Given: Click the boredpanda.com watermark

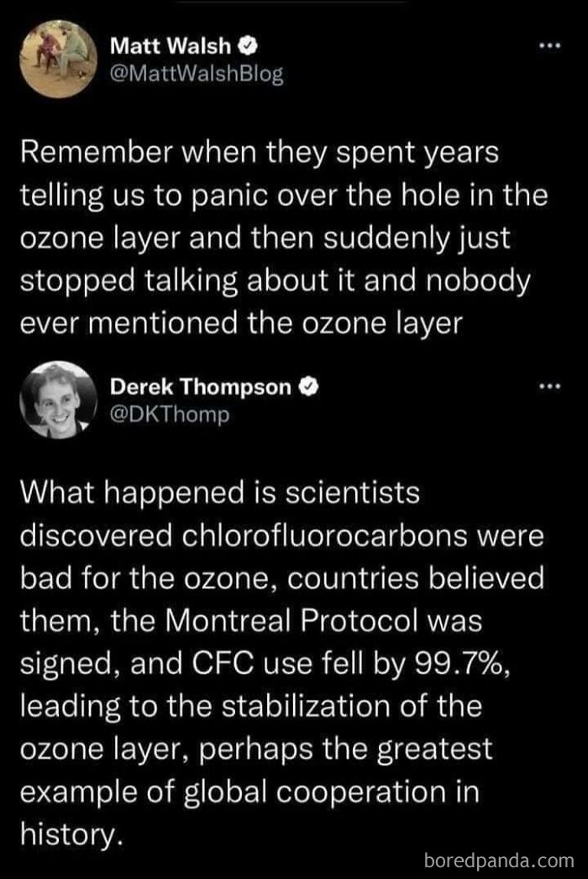Looking at the screenshot, I should click(x=499, y=860).
